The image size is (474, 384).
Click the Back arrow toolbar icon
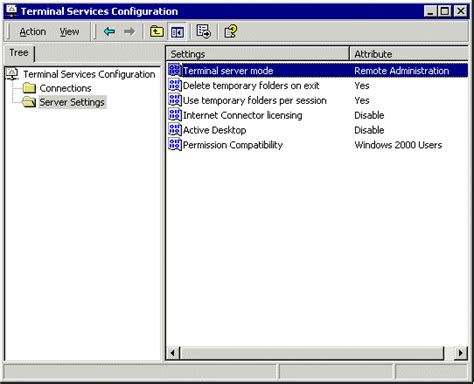tap(109, 32)
